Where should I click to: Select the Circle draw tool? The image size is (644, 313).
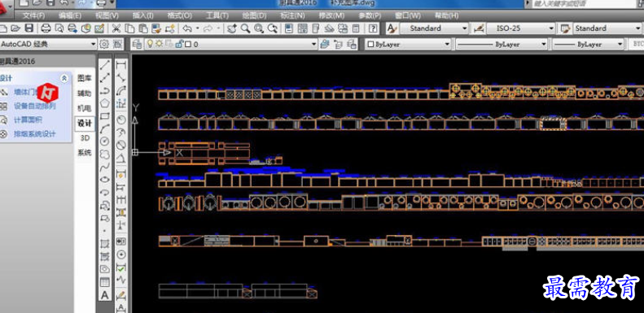tap(105, 141)
